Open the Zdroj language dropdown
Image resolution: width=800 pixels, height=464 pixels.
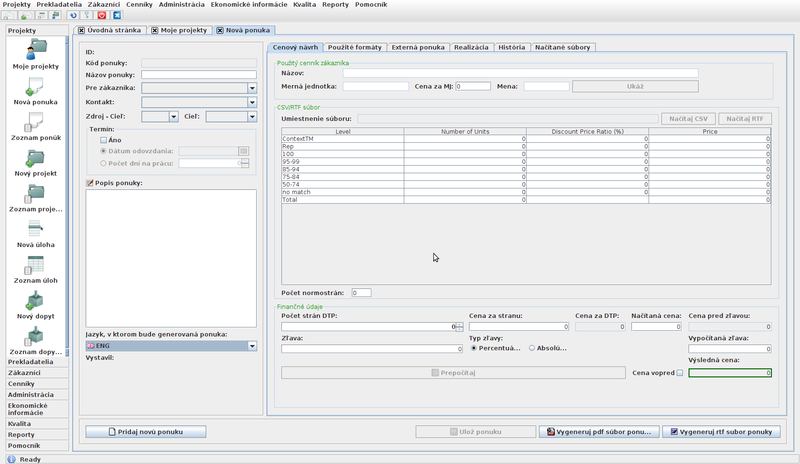173,117
